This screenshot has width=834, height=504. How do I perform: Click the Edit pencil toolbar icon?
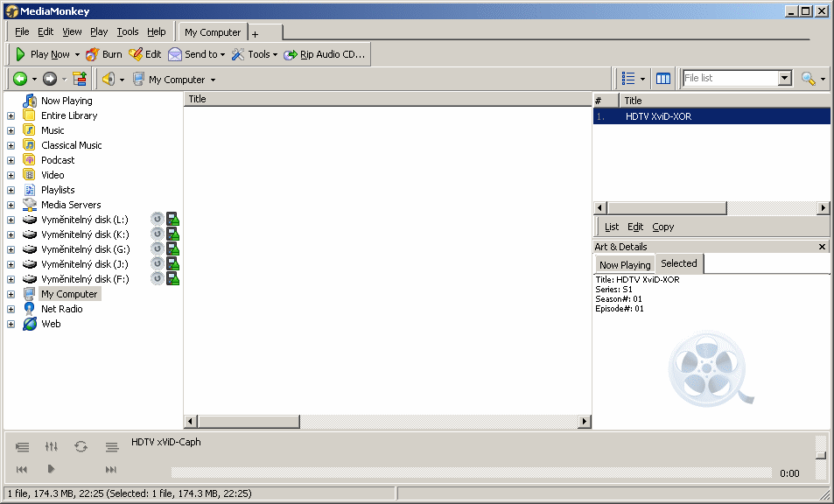pyautogui.click(x=135, y=54)
